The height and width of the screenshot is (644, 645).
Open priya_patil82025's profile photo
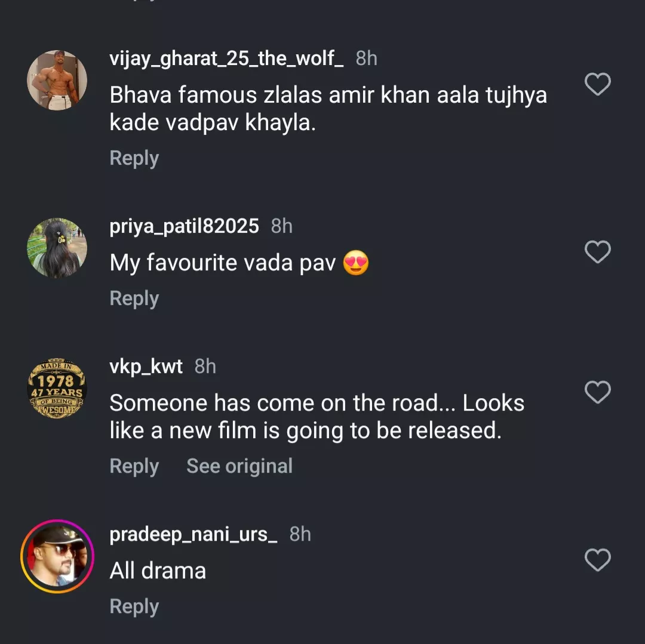click(x=57, y=248)
